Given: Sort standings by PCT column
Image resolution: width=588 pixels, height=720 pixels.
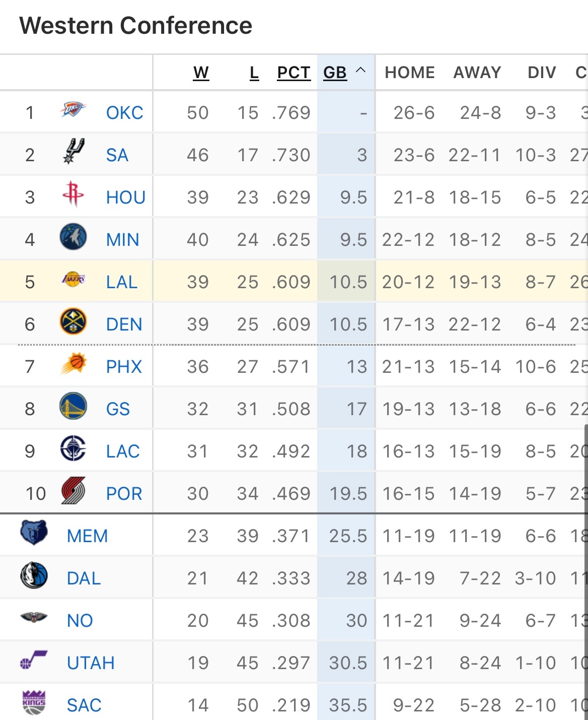Looking at the screenshot, I should click(293, 73).
